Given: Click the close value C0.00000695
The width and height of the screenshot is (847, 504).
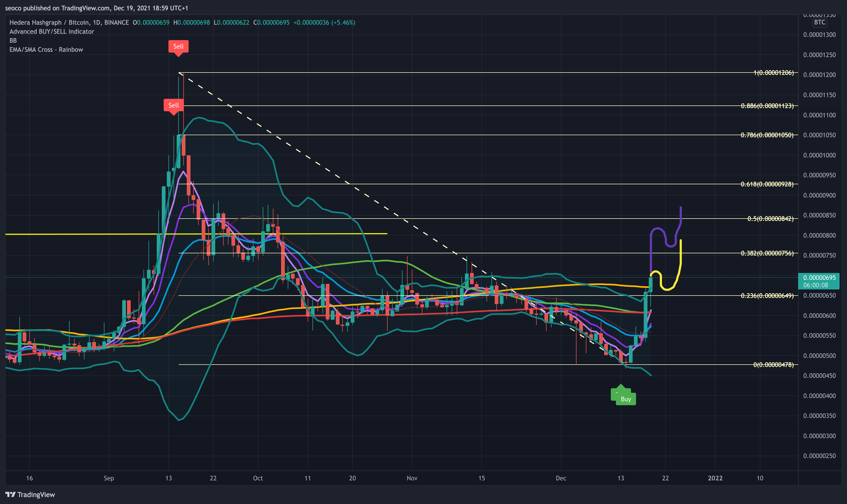Looking at the screenshot, I should click(x=272, y=22).
